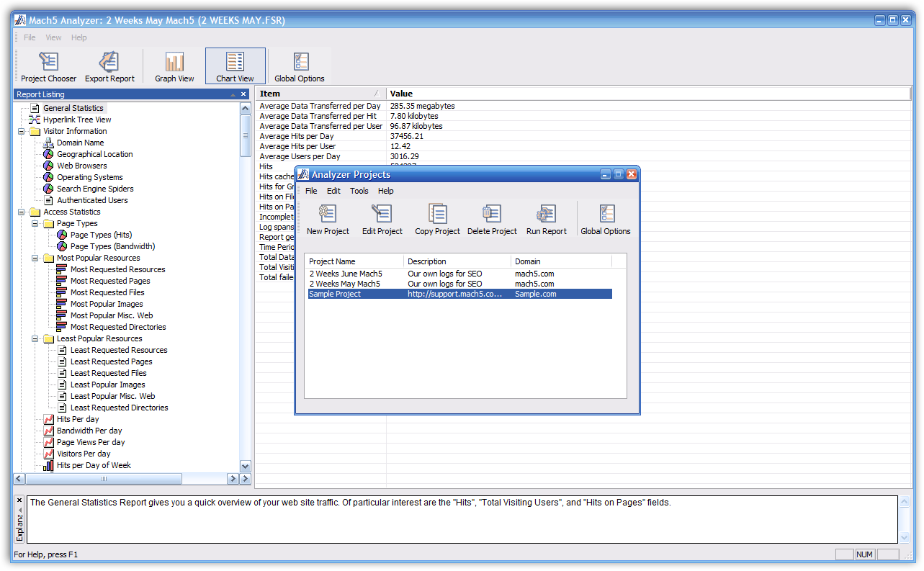Open Least Popular Misc. Web report
924x571 pixels.
point(112,396)
